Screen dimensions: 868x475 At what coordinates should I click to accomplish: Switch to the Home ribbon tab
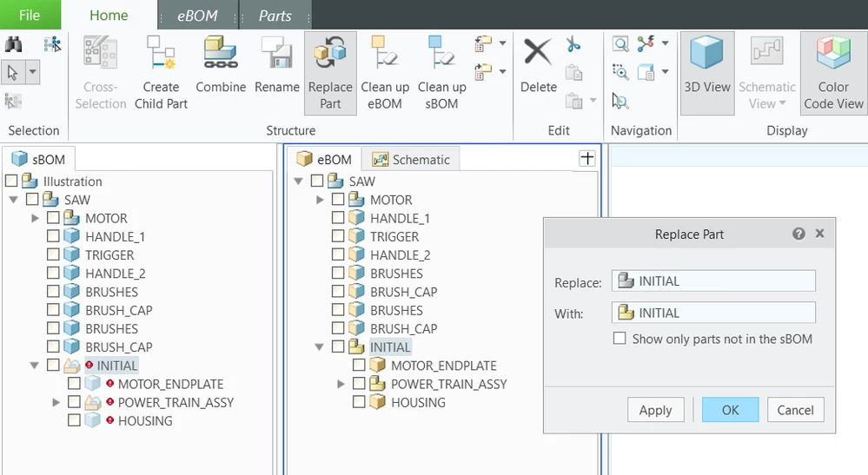coord(109,15)
